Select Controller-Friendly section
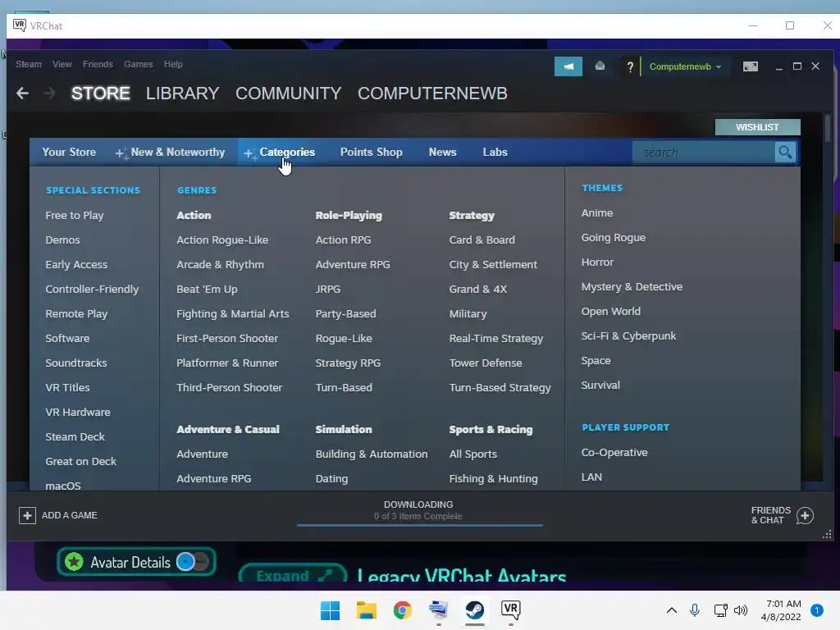This screenshot has width=840, height=630. point(92,290)
